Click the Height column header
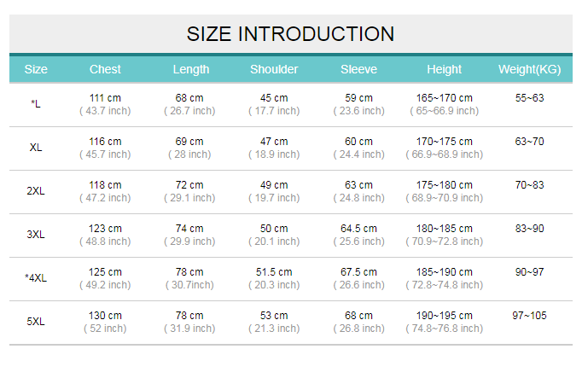This screenshot has height=384, width=588. pos(445,69)
